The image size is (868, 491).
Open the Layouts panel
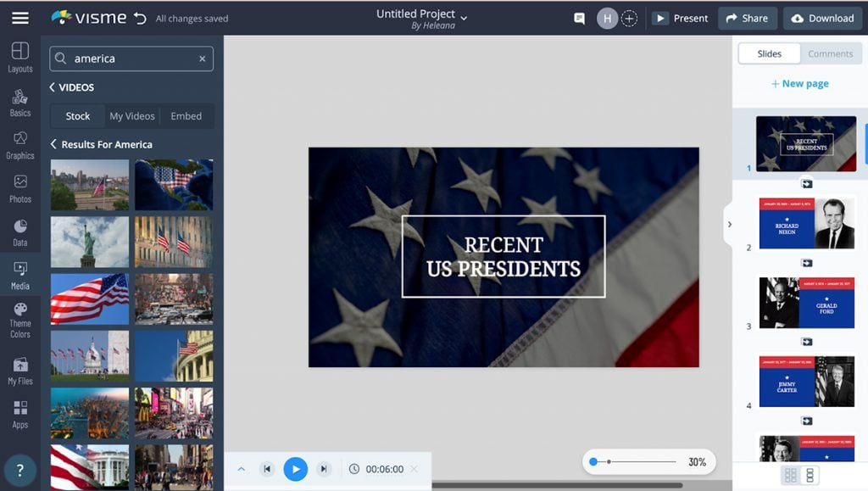(19, 56)
